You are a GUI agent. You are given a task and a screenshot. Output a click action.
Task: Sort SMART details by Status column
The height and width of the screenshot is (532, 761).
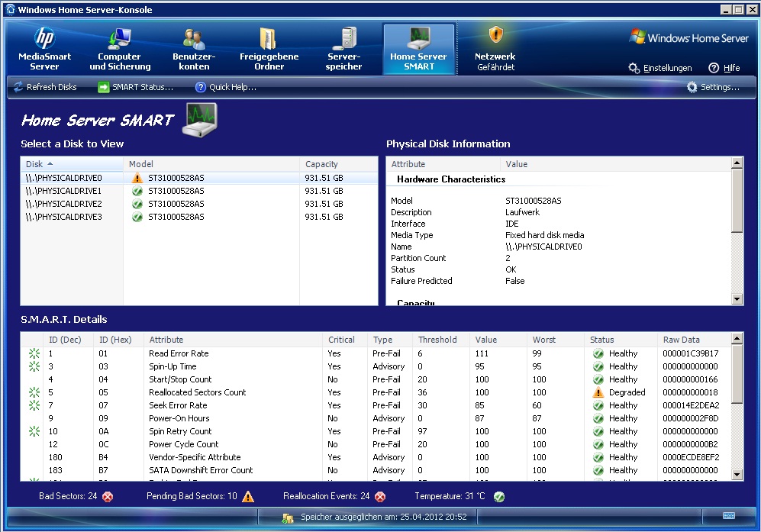point(621,340)
